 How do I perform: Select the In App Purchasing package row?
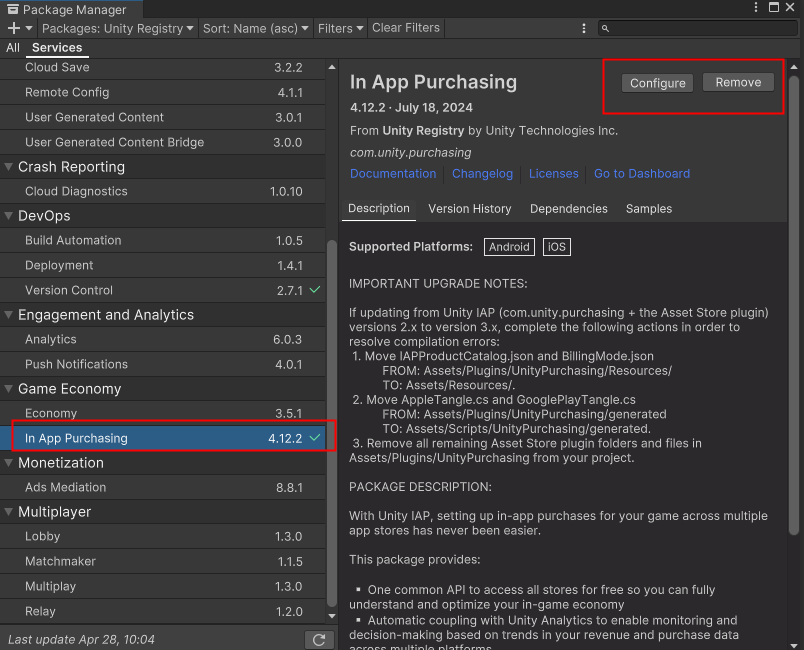point(163,438)
